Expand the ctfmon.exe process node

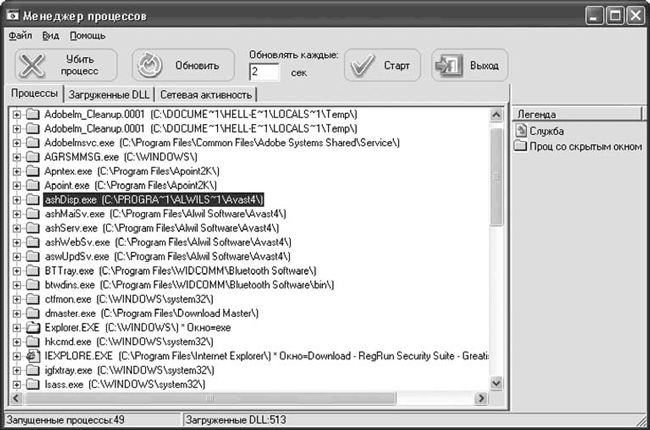click(x=17, y=298)
